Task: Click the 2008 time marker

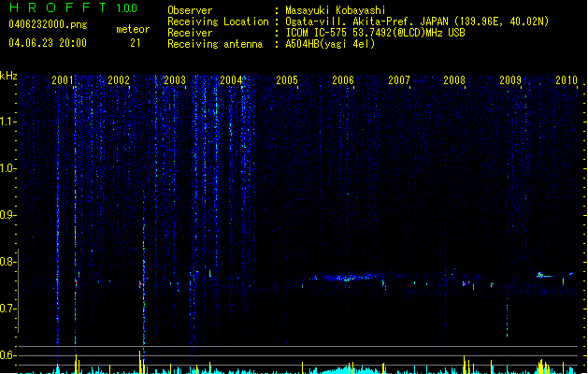Action: pyautogui.click(x=454, y=79)
